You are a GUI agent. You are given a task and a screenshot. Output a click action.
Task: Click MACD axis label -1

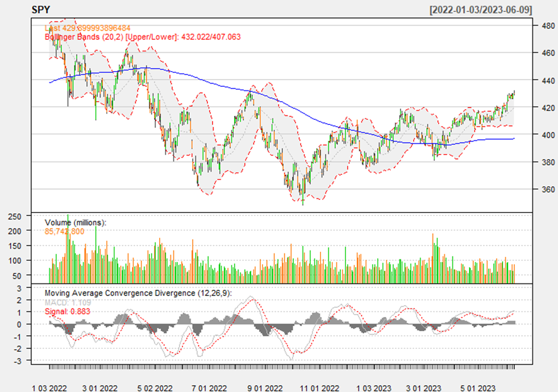(18, 336)
